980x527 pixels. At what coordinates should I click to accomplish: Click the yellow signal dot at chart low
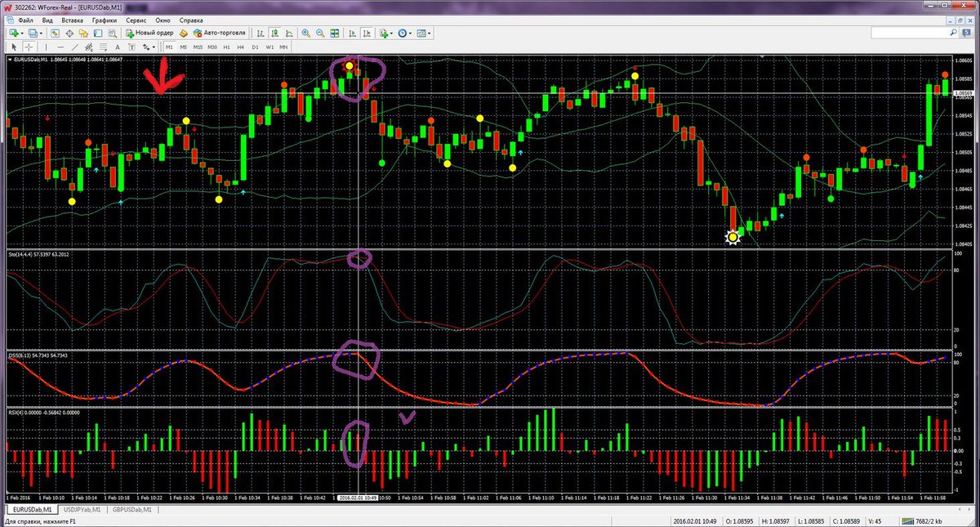(x=733, y=237)
